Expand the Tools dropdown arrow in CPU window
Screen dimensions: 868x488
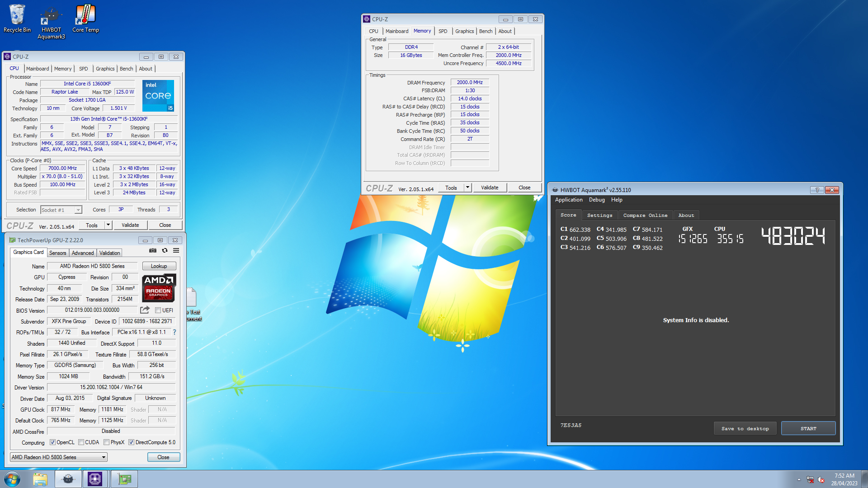[108, 225]
